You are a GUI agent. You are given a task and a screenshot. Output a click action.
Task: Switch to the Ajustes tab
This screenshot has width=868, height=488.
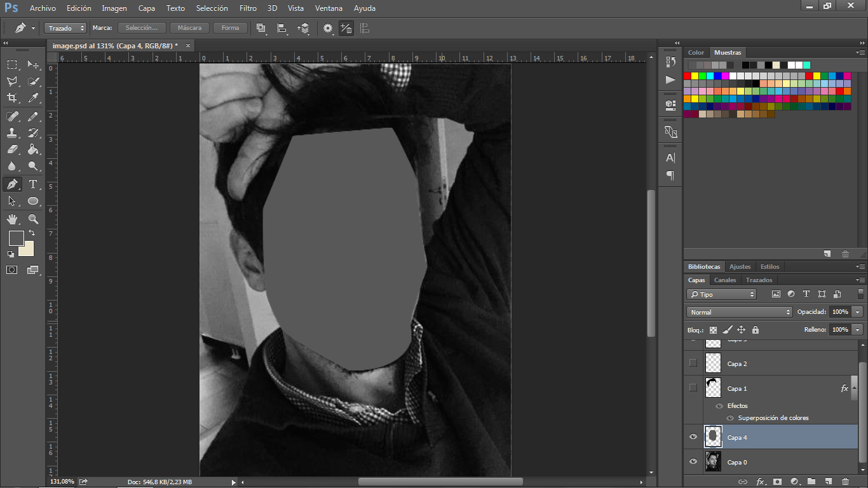(740, 266)
